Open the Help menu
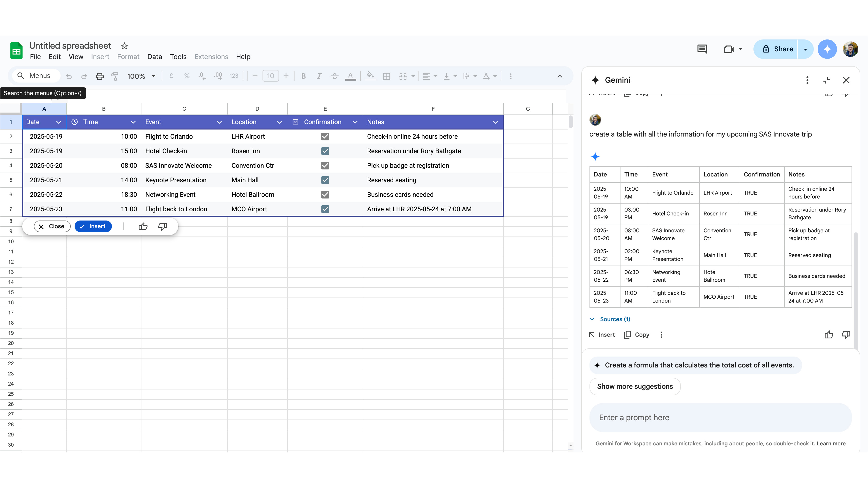 pyautogui.click(x=243, y=57)
